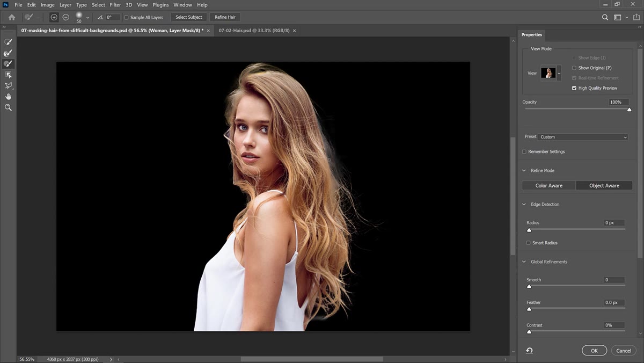
Task: Open the Layer menu
Action: (x=65, y=5)
